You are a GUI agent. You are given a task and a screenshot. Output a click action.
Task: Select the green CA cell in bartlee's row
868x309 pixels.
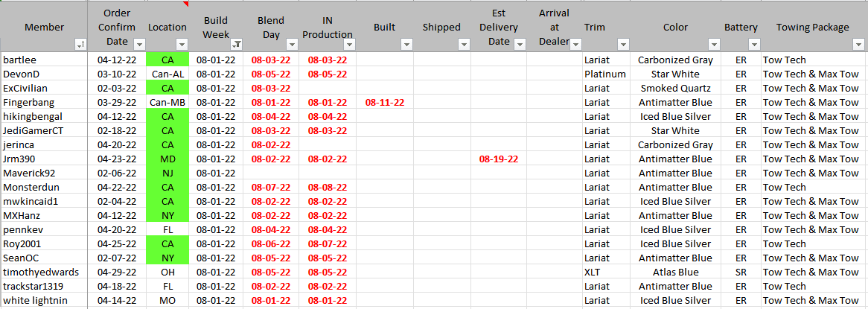(167, 60)
